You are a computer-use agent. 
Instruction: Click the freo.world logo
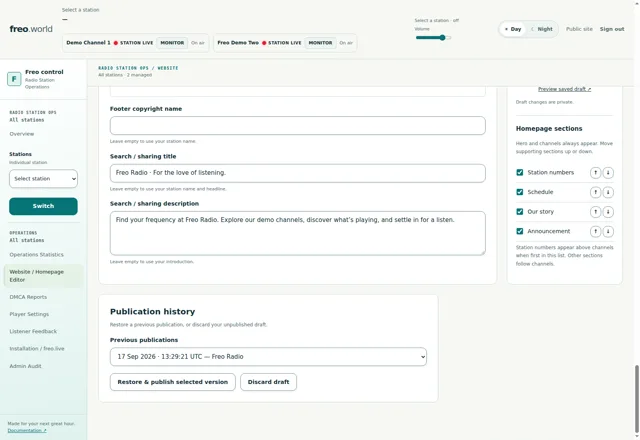[31, 29]
